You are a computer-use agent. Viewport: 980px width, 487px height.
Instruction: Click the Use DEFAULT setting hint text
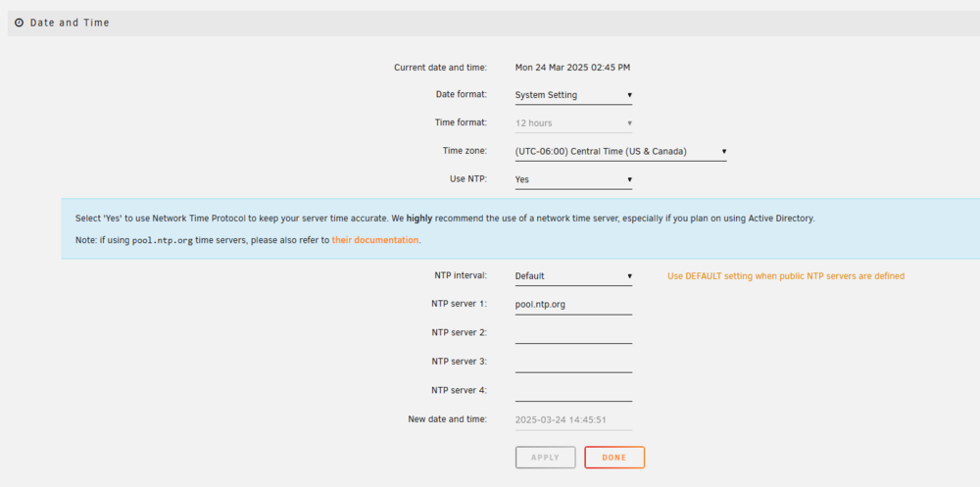pyautogui.click(x=786, y=275)
